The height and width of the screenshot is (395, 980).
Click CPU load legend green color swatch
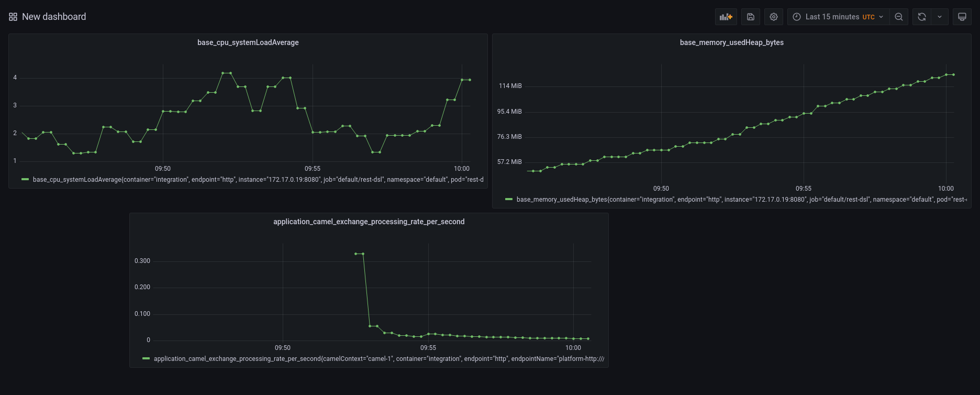click(x=25, y=180)
